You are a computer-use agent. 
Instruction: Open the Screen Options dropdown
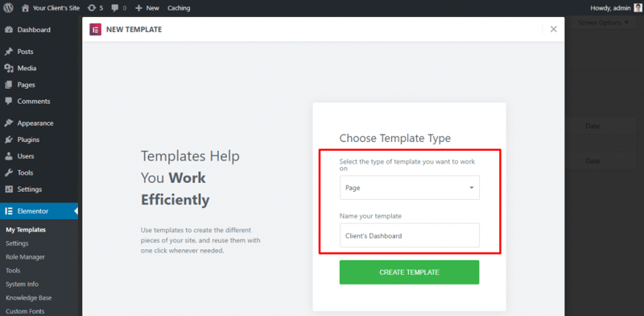click(603, 23)
